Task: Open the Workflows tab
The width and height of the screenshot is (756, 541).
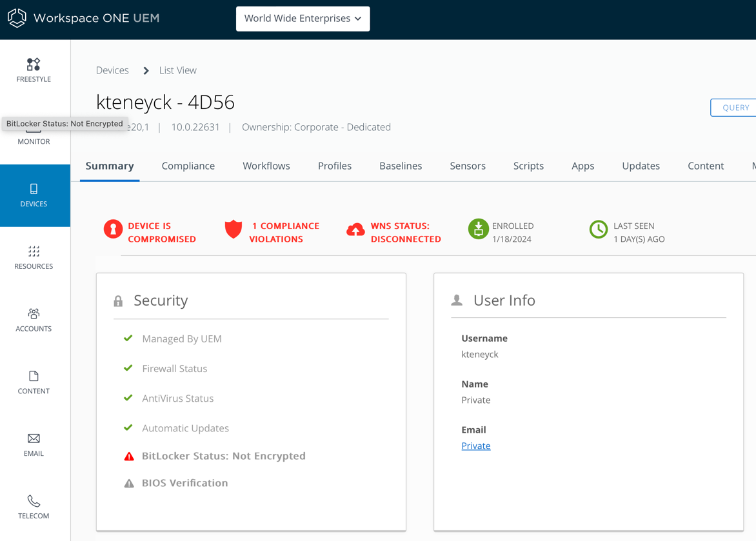Action: coord(266,166)
